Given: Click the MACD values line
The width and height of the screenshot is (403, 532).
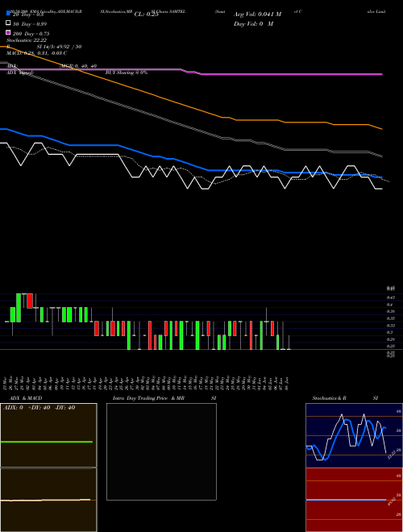Looking at the screenshot, I should (36, 53).
